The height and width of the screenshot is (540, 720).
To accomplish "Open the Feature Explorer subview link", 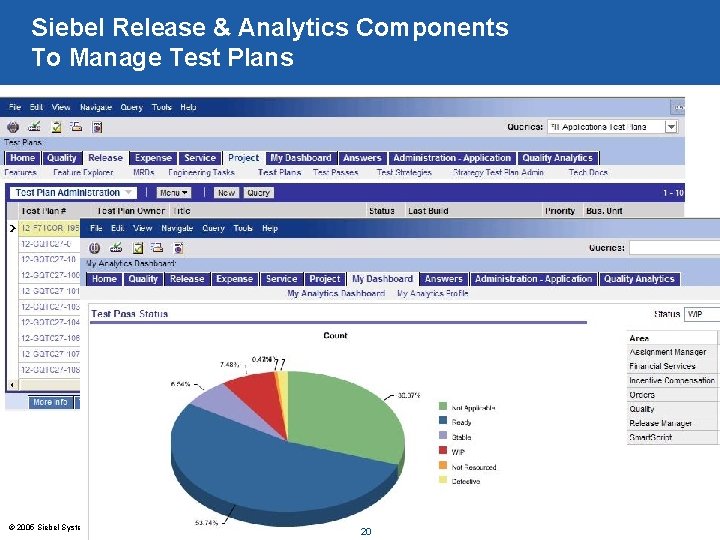I will pyautogui.click(x=83, y=172).
